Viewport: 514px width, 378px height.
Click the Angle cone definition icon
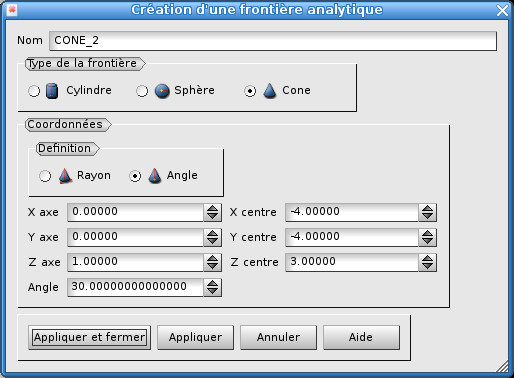pyautogui.click(x=155, y=176)
